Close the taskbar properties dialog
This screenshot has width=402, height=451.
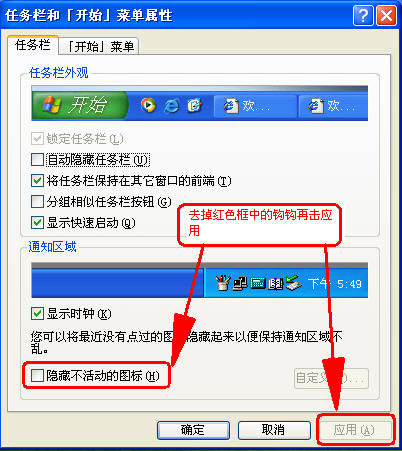click(386, 15)
